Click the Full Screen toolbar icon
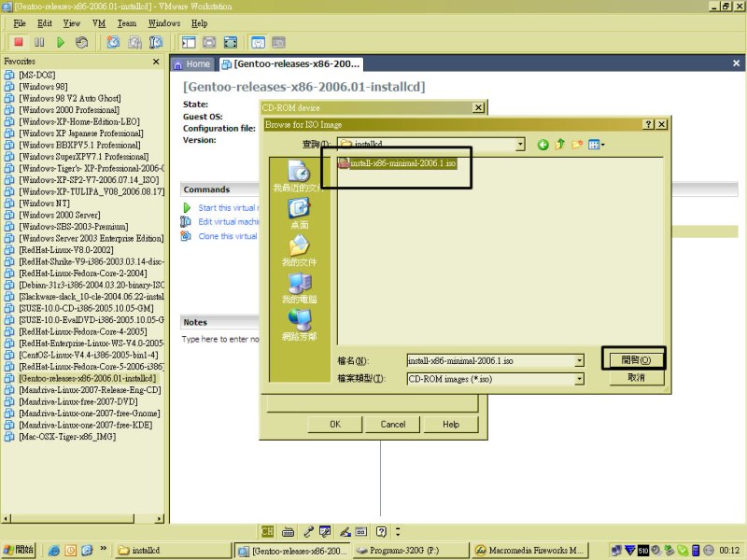The width and height of the screenshot is (747, 560). pyautogui.click(x=231, y=42)
